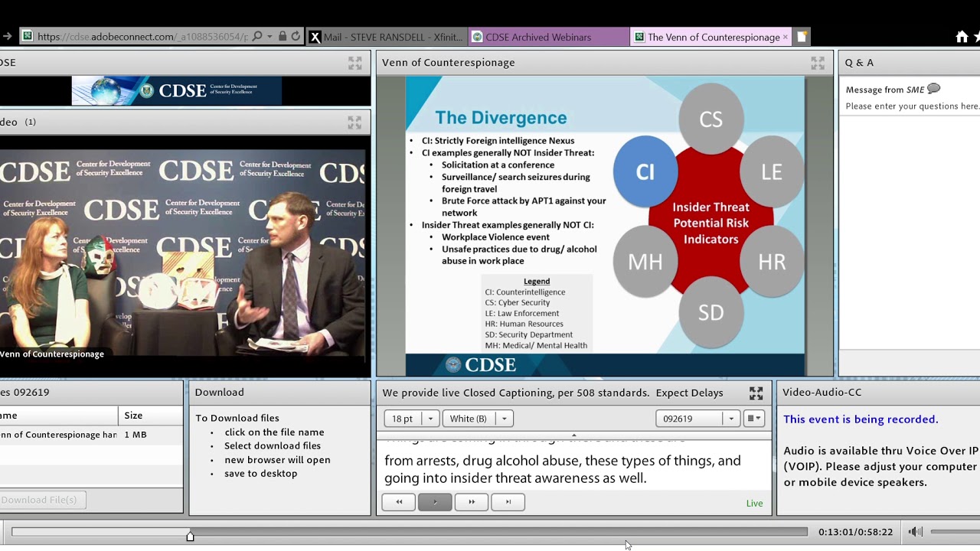
Task: Click the playback position marker on timeline
Action: pos(190,536)
